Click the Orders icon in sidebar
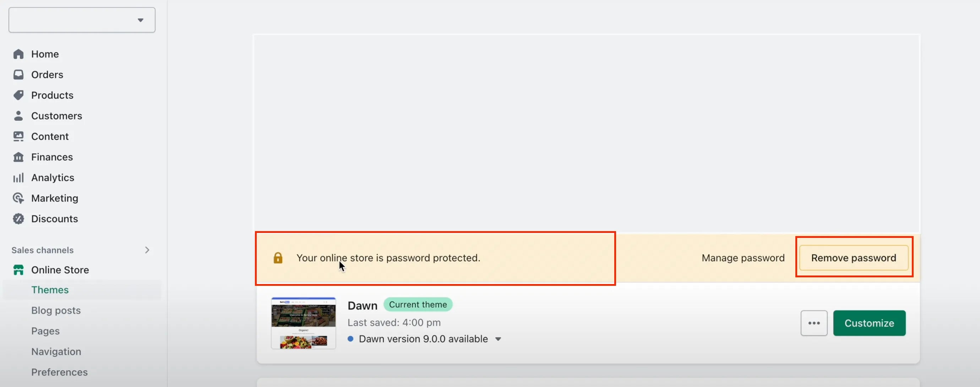Image resolution: width=980 pixels, height=387 pixels. pyautogui.click(x=18, y=75)
